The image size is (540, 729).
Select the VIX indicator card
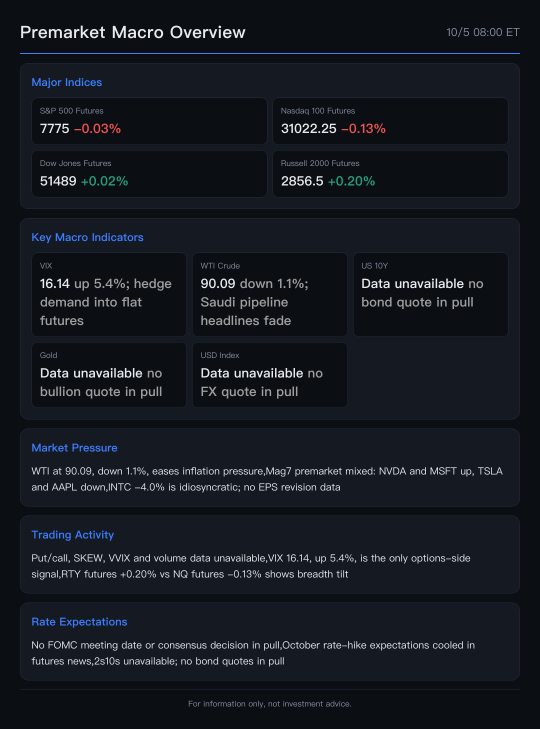[109, 294]
